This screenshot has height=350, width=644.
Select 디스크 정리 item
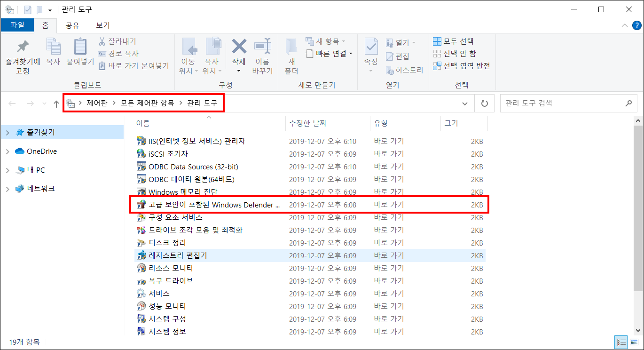(309, 243)
